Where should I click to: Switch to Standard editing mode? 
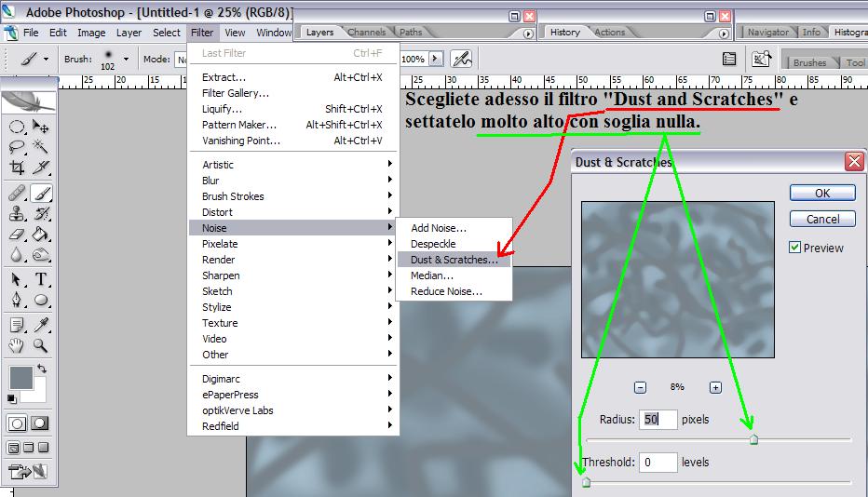17,424
